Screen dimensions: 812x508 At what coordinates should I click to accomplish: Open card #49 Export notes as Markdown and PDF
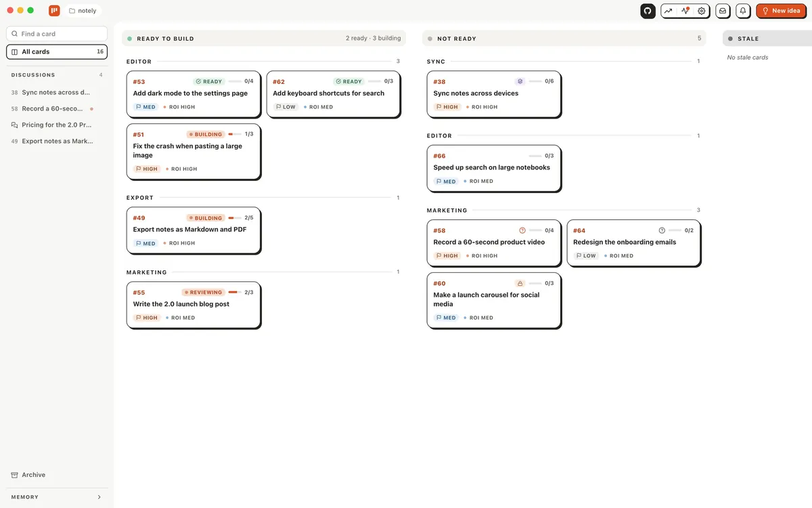pos(193,230)
